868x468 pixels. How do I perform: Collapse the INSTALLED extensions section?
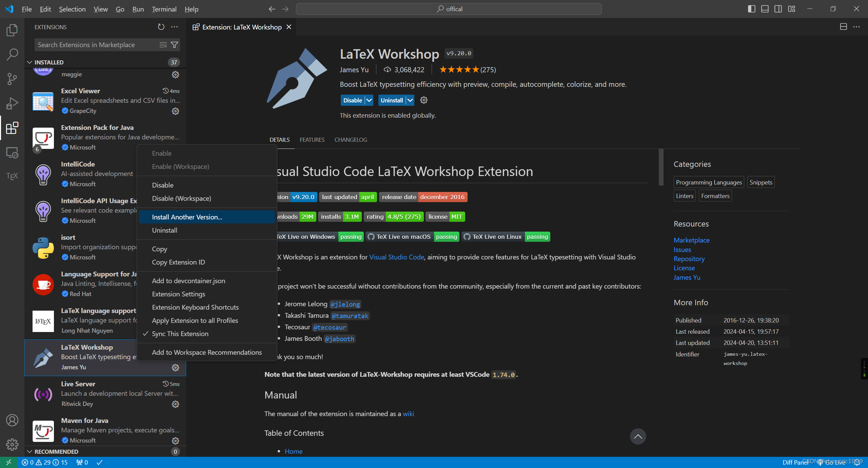(x=29, y=62)
